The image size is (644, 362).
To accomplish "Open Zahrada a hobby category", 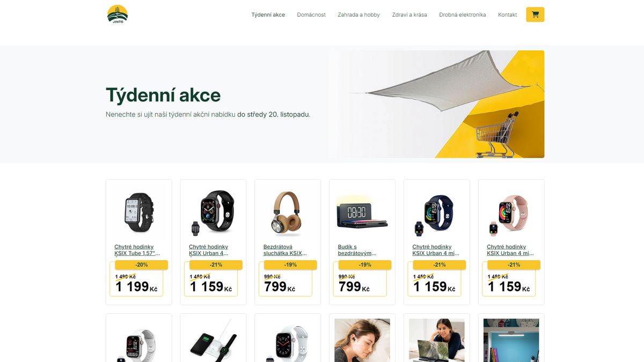I will pyautogui.click(x=358, y=15).
